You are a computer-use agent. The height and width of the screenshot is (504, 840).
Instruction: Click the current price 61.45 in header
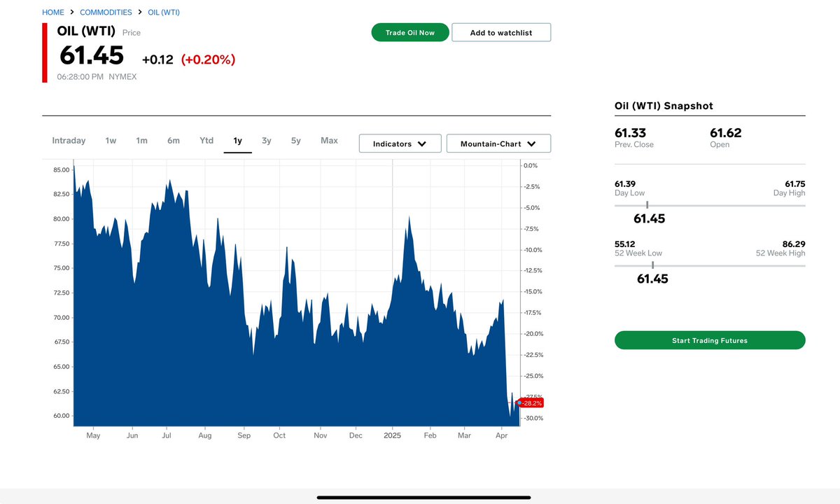[x=92, y=55]
